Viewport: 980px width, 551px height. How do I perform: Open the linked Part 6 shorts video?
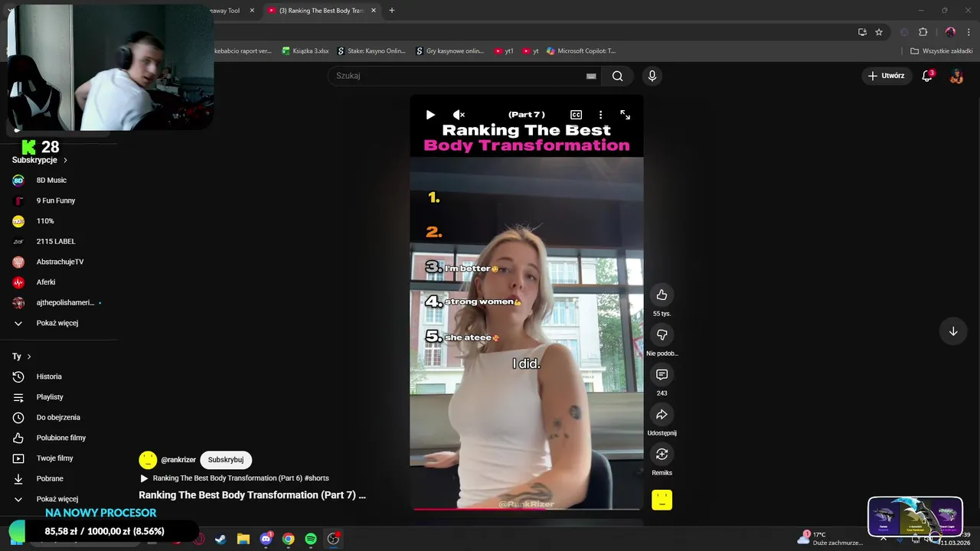(x=240, y=478)
